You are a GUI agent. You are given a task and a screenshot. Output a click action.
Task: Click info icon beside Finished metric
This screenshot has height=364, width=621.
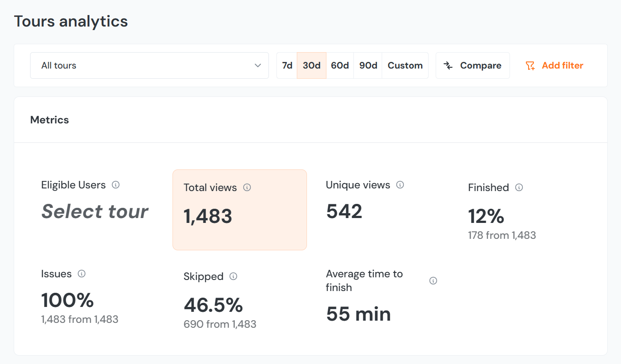click(519, 188)
